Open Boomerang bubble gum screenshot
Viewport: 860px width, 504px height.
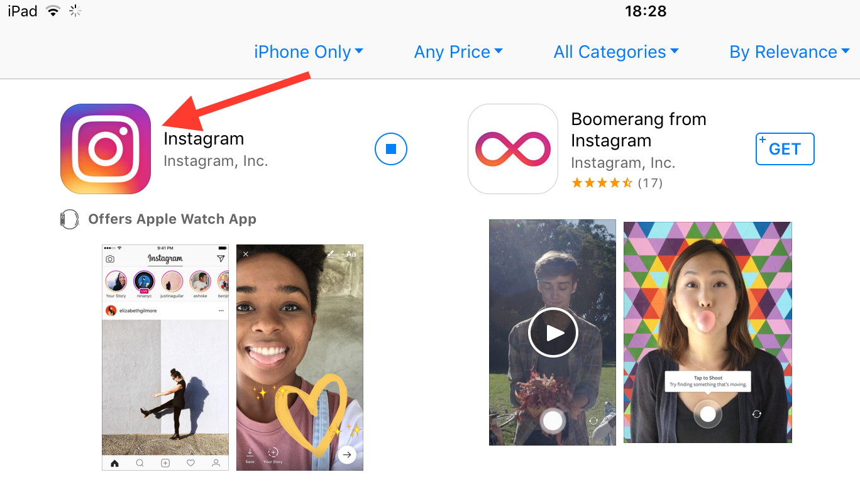[x=708, y=332]
